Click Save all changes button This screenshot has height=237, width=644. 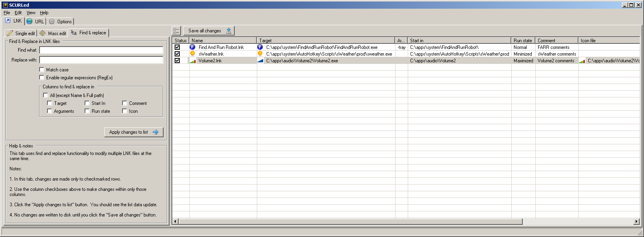point(209,31)
